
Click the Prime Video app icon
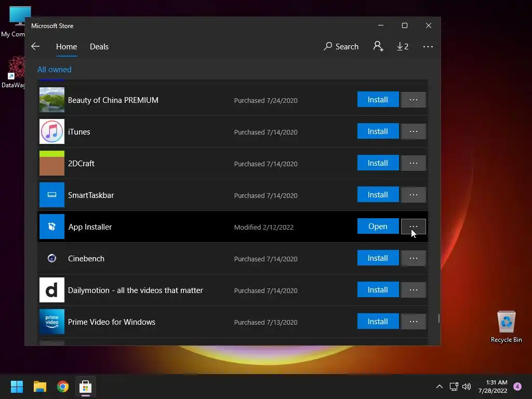[x=52, y=322]
